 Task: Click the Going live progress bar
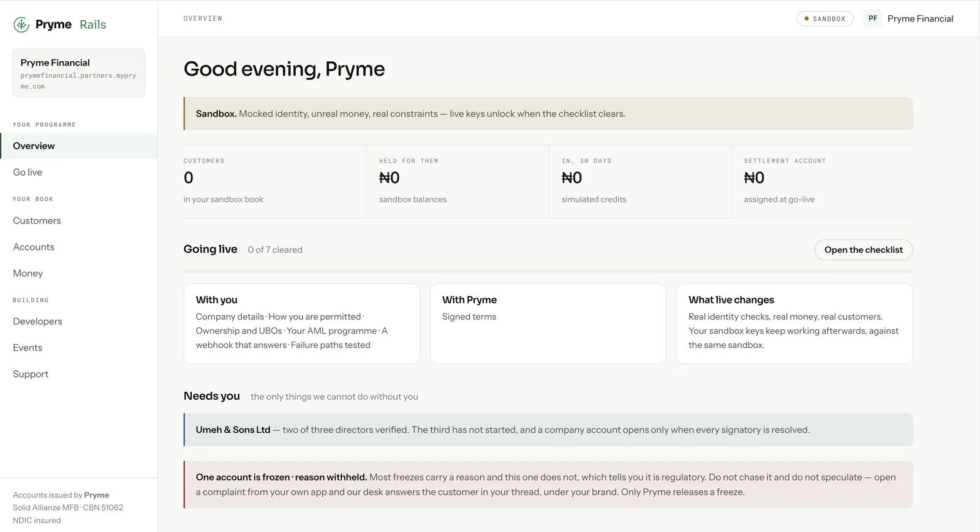click(548, 271)
